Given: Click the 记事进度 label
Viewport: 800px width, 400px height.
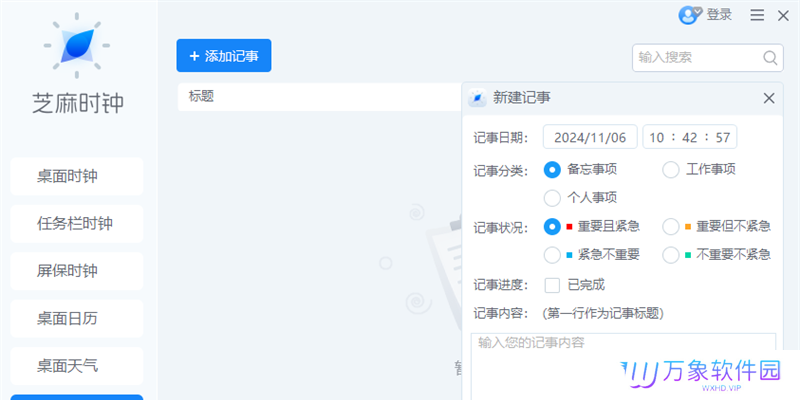Looking at the screenshot, I should pyautogui.click(x=501, y=285).
